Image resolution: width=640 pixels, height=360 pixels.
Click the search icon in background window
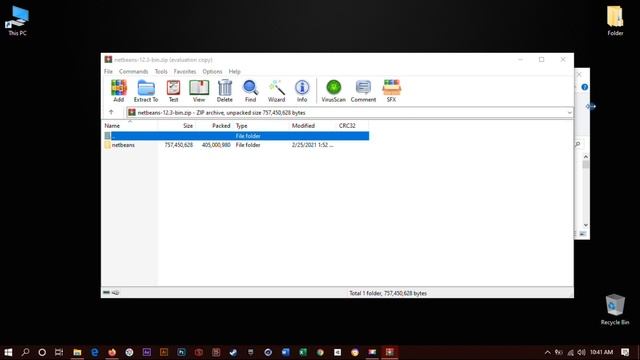[x=578, y=144]
